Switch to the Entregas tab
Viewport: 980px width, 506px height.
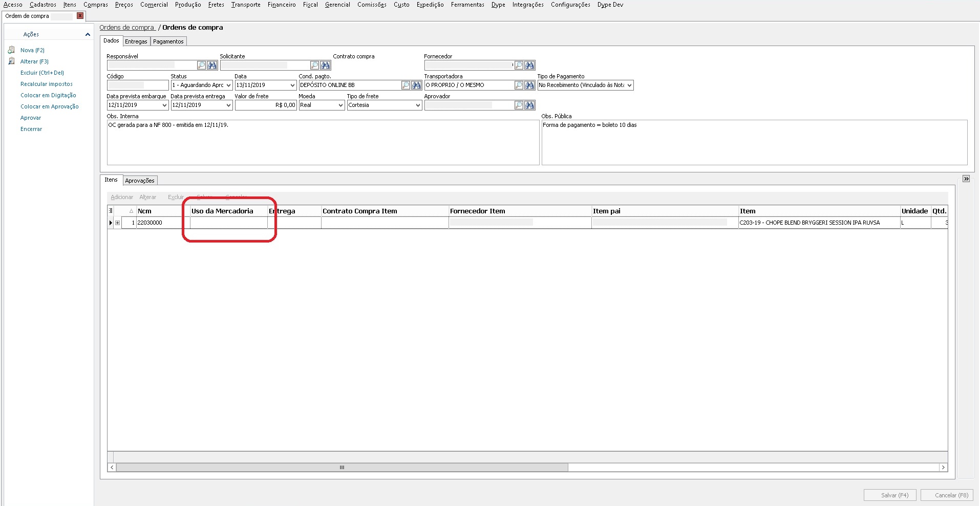136,41
